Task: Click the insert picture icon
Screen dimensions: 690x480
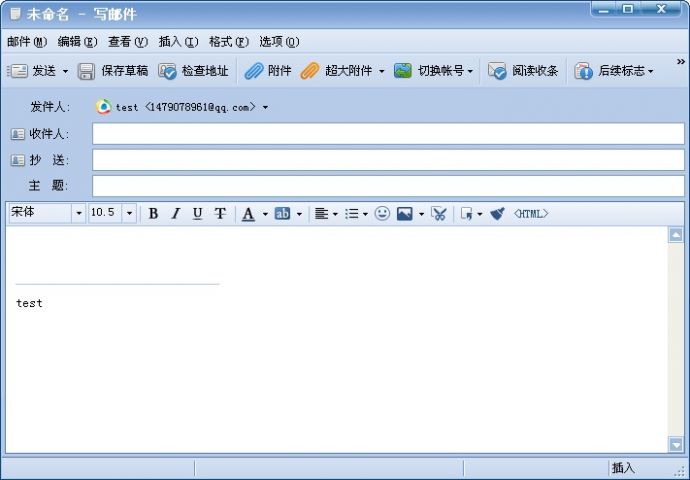Action: point(405,214)
